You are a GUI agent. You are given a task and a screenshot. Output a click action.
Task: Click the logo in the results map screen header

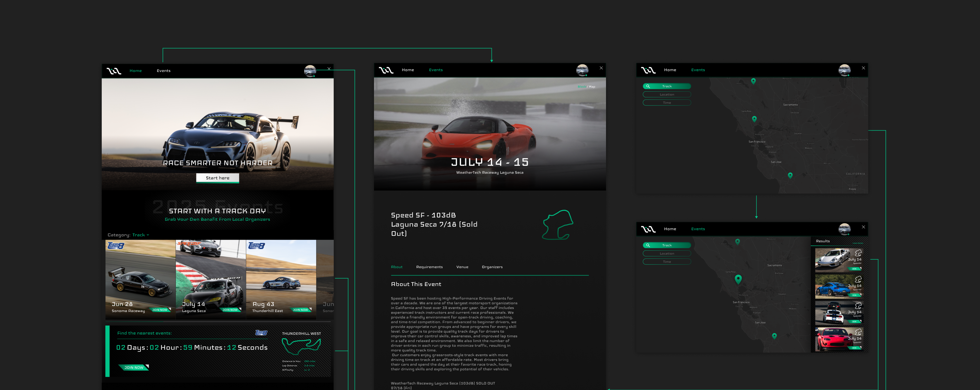click(648, 229)
